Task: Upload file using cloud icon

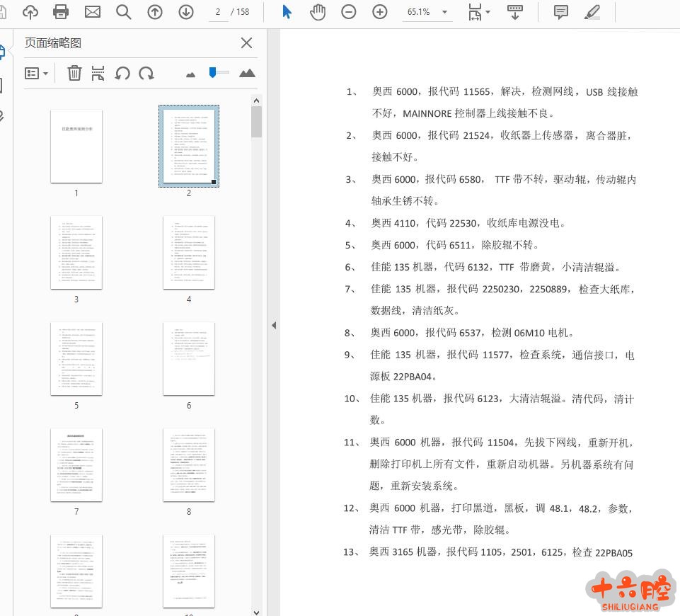Action: tap(30, 12)
